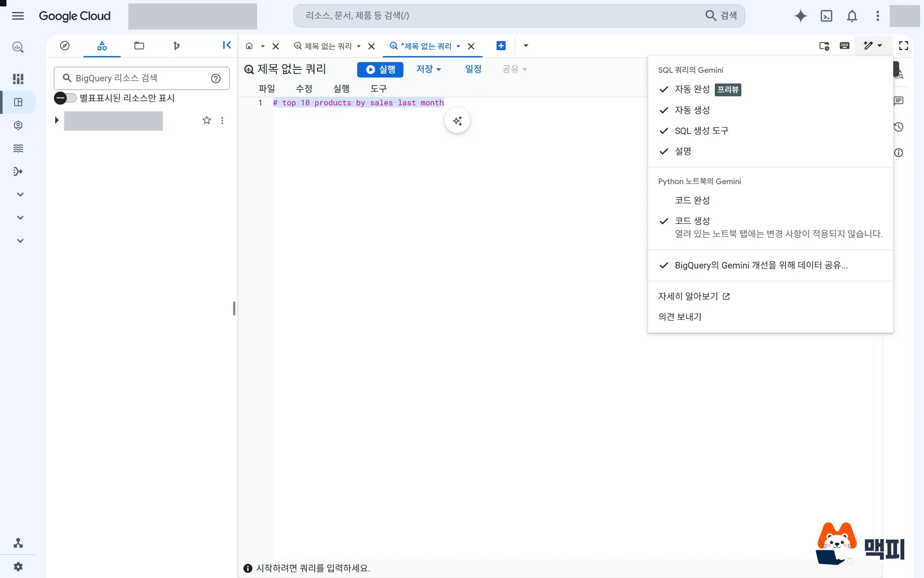The height and width of the screenshot is (578, 924).
Task: Open the wavy lines data icon in rail
Action: click(18, 148)
